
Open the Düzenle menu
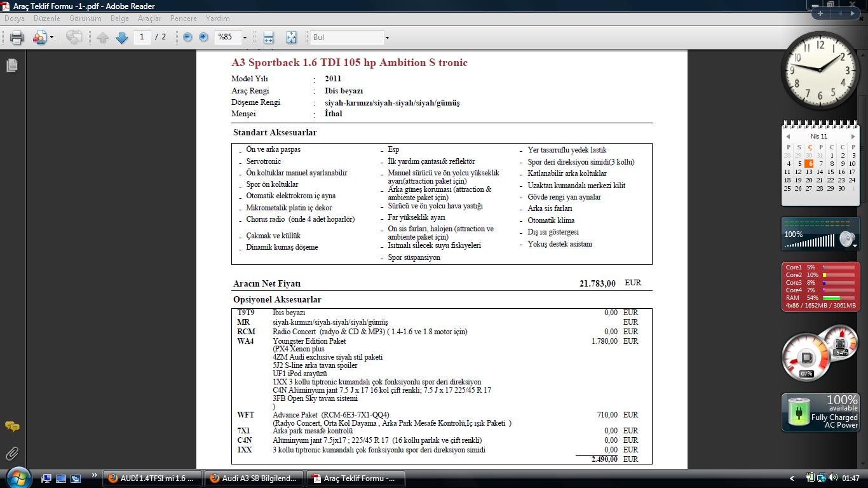[x=47, y=18]
